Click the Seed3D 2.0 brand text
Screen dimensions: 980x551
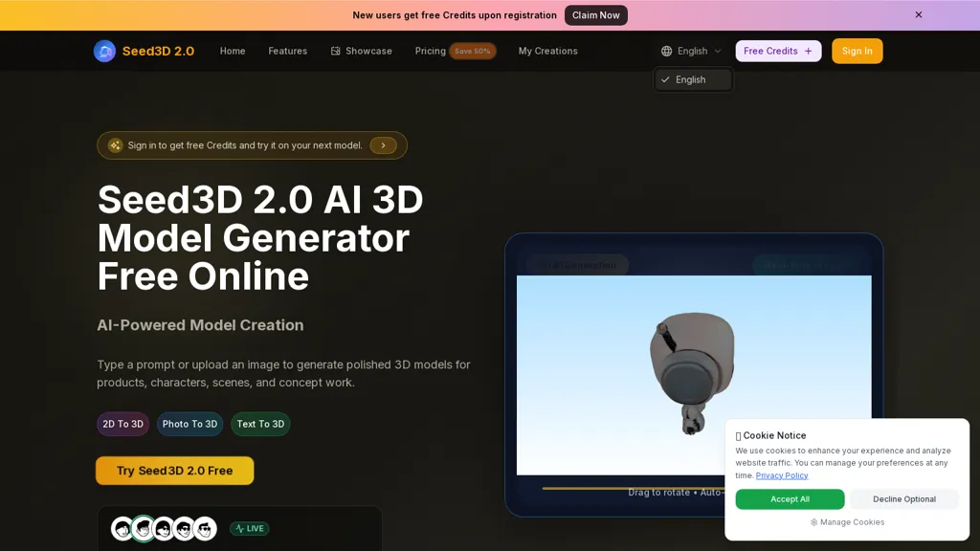(x=158, y=52)
